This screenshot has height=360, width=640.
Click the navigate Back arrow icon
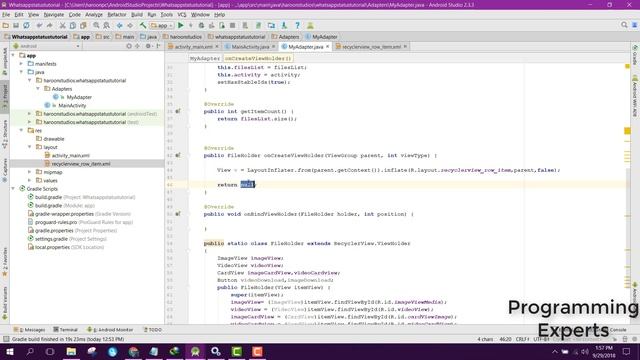coord(120,25)
